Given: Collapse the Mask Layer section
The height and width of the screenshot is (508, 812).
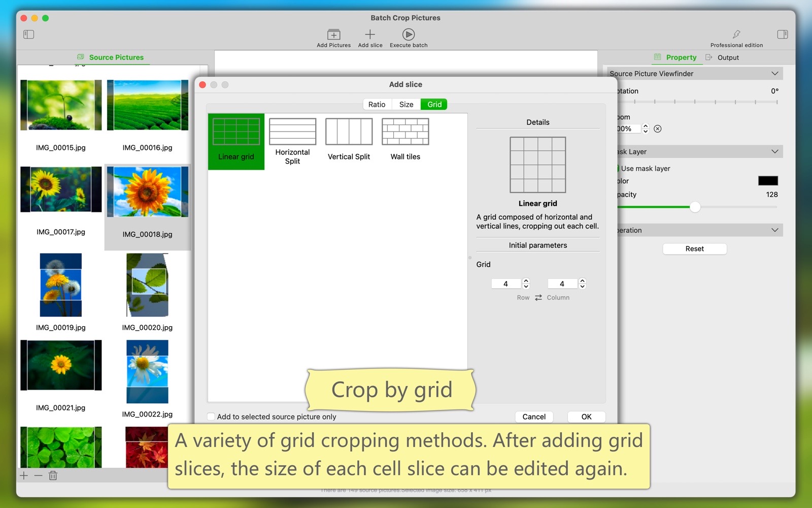Looking at the screenshot, I should coord(774,151).
